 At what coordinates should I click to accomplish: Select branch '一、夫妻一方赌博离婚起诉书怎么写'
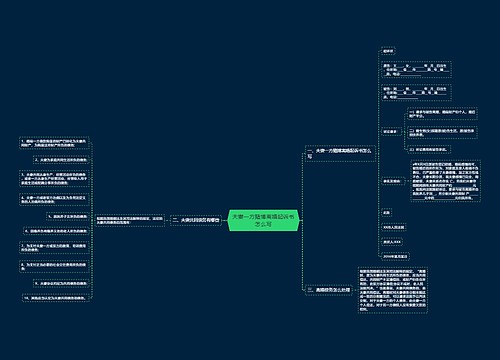tap(340, 153)
